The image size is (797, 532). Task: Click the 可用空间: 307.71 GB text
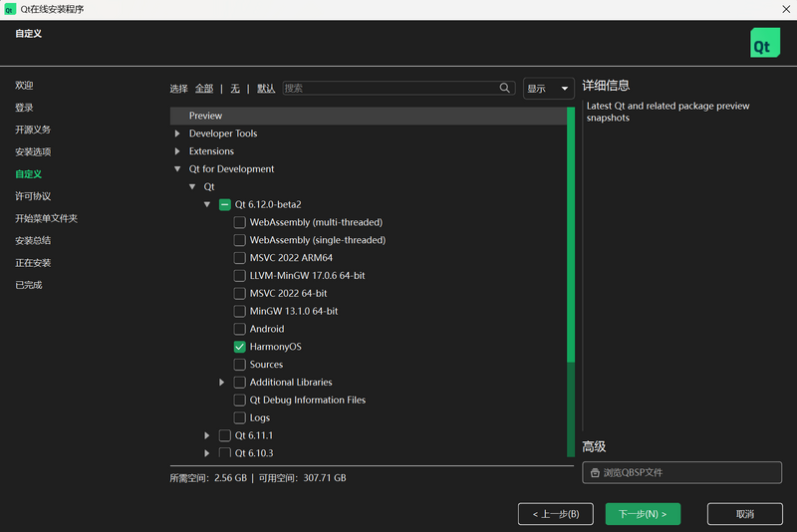click(303, 477)
